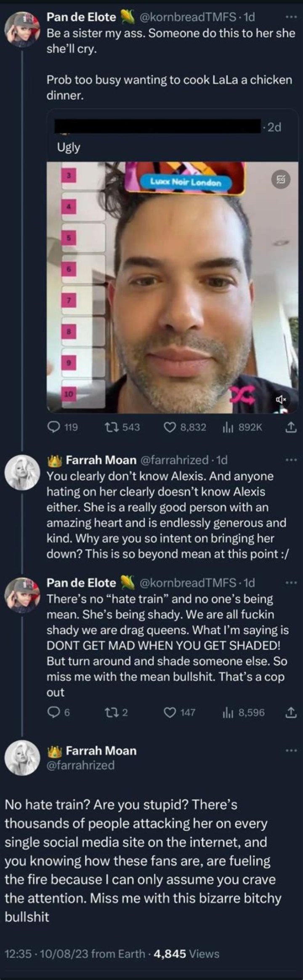Reply to the tweet with 6 comments
Image resolution: width=303 pixels, height=980 pixels.
[x=53, y=712]
